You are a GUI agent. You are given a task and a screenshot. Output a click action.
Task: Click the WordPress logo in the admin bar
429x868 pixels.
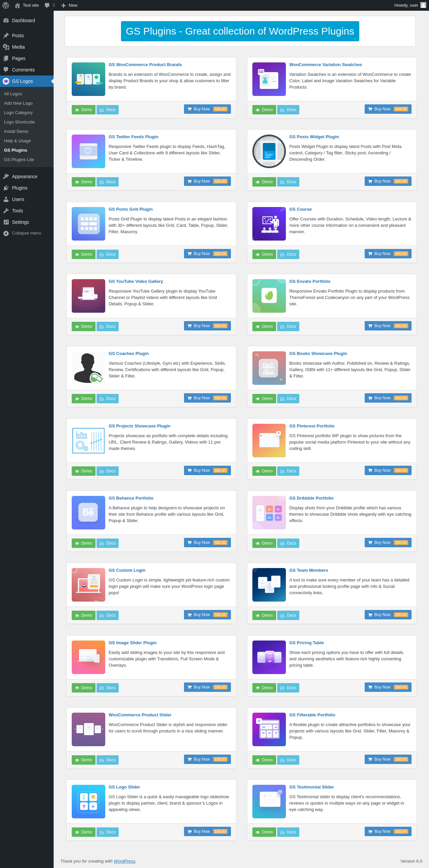click(x=6, y=5)
